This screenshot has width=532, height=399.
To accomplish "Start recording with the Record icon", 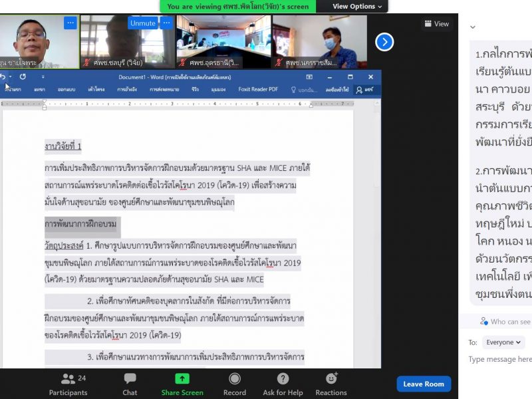I will pyautogui.click(x=235, y=378).
